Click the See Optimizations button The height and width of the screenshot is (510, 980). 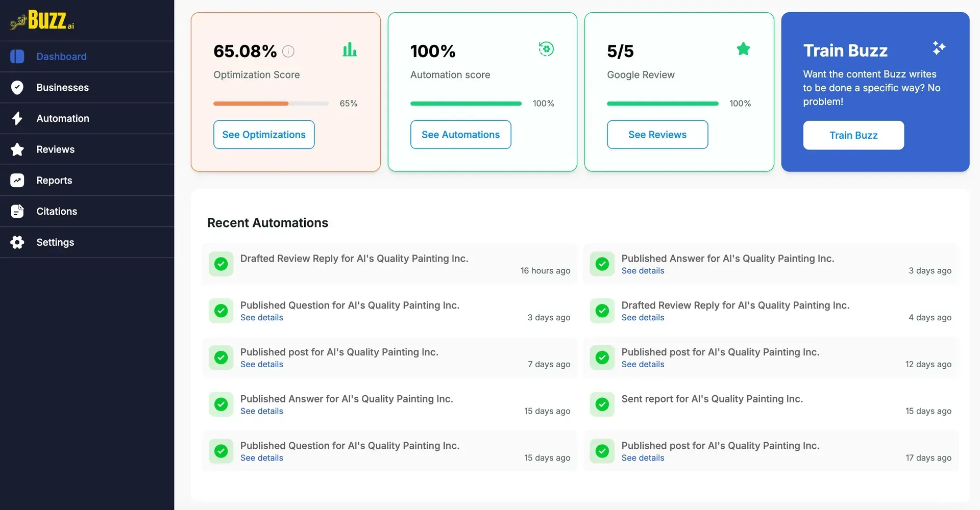coord(264,135)
